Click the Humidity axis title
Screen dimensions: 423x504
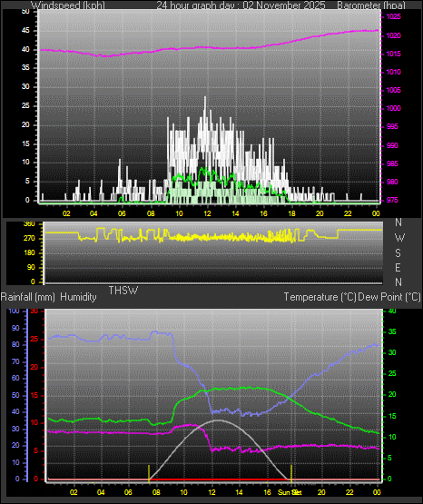click(x=78, y=297)
